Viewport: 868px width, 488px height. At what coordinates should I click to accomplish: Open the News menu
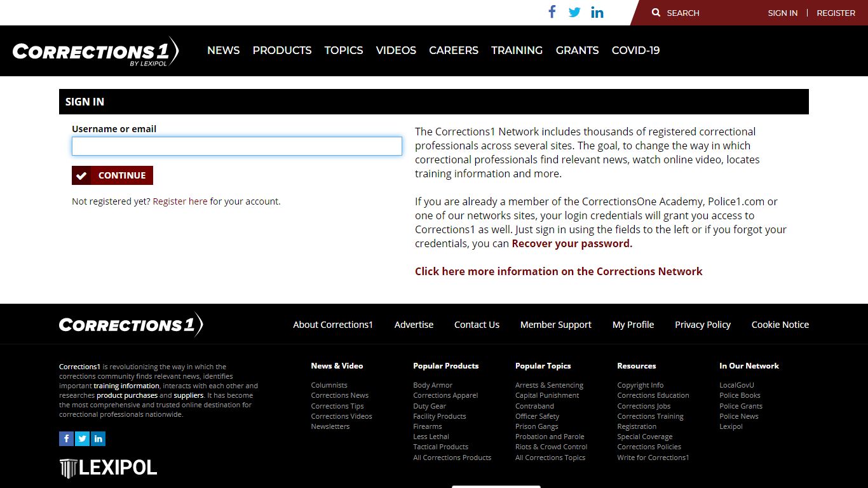pyautogui.click(x=224, y=50)
